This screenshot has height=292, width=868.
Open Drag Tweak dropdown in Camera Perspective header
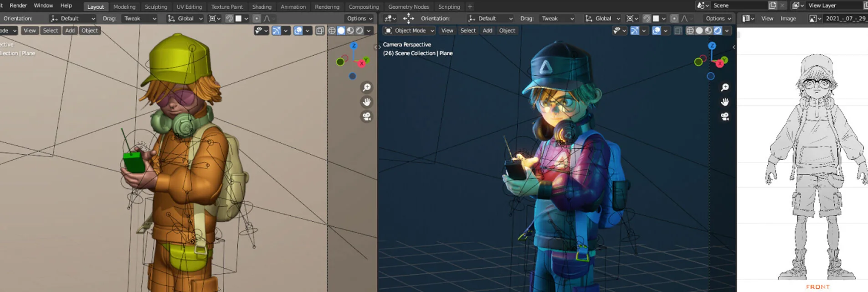point(556,18)
